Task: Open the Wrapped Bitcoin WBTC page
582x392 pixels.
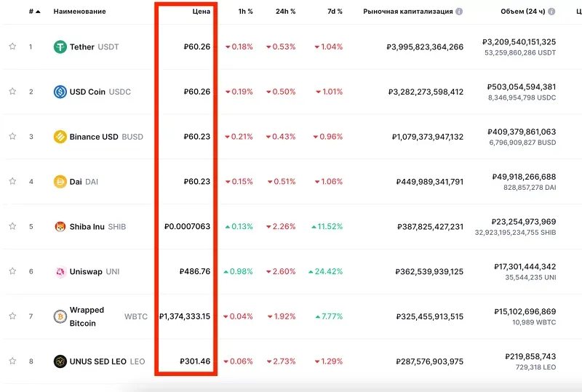Action: coord(108,316)
